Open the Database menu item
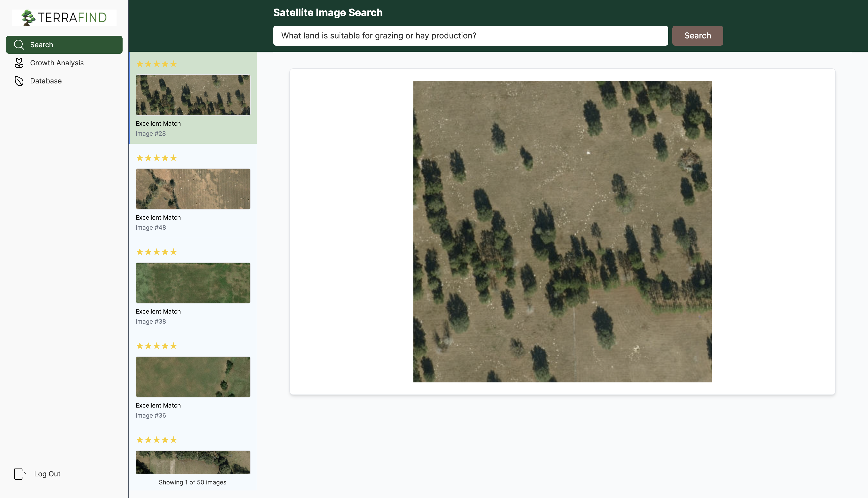Viewport: 868px width, 498px height. [46, 81]
